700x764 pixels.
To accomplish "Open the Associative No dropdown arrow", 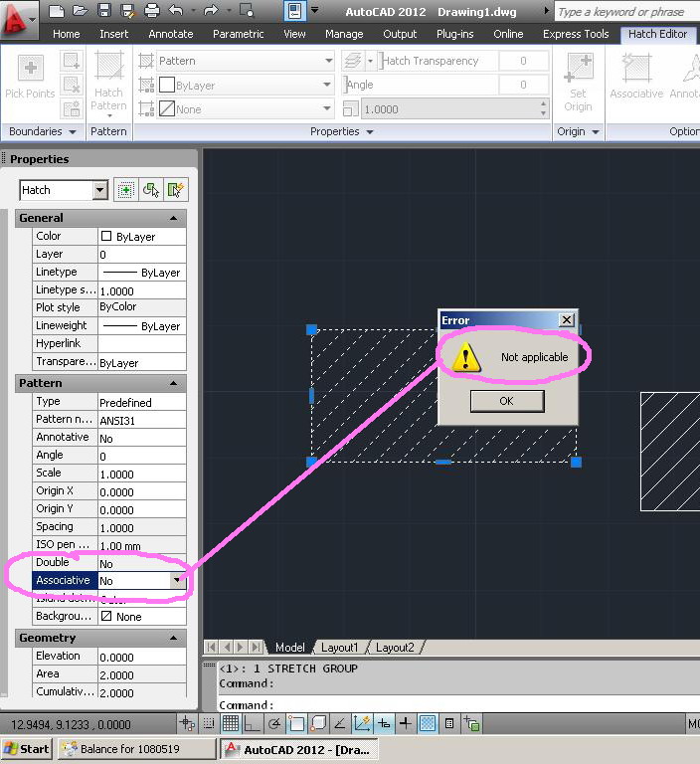I will coord(178,580).
